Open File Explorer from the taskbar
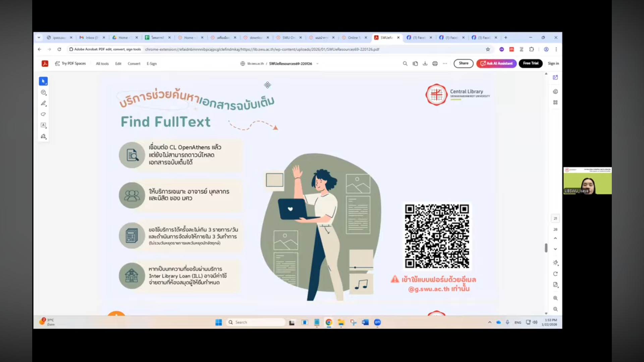This screenshot has height=362, width=644. [341, 322]
